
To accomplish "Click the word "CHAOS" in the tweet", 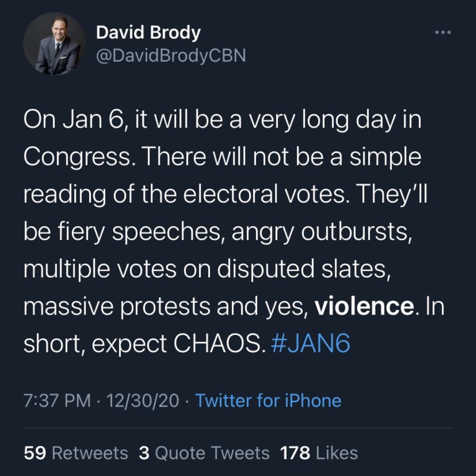I will pyautogui.click(x=217, y=344).
